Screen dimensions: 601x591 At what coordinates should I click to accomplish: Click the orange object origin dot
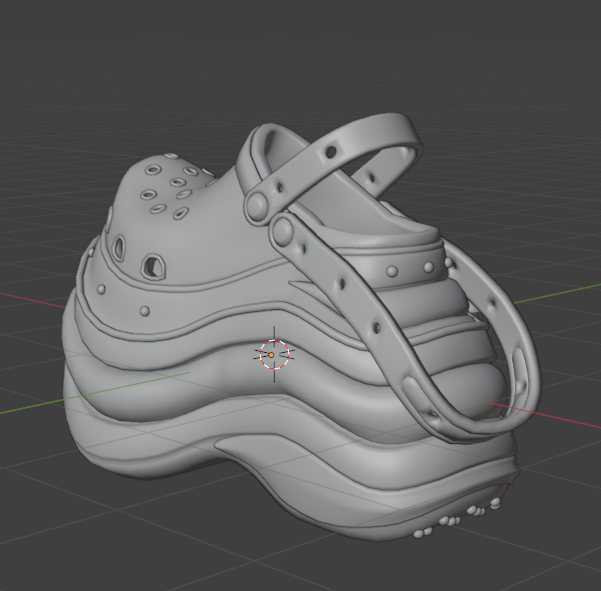271,355
